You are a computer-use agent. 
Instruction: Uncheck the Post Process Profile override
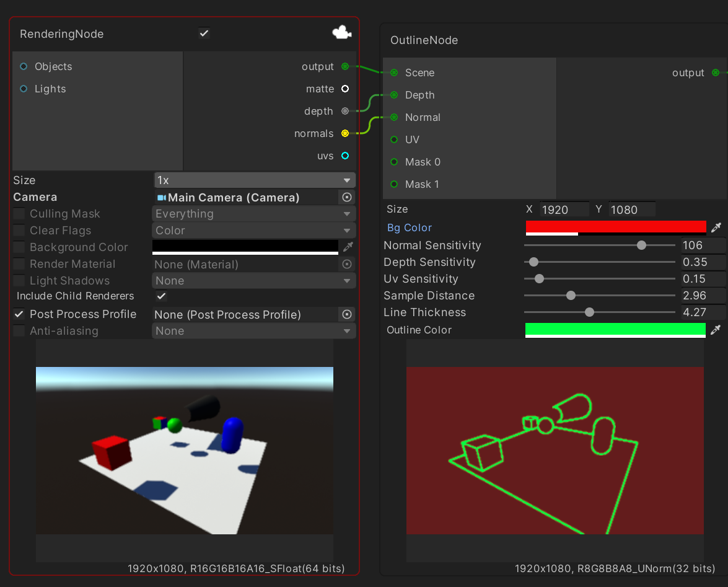pos(19,314)
